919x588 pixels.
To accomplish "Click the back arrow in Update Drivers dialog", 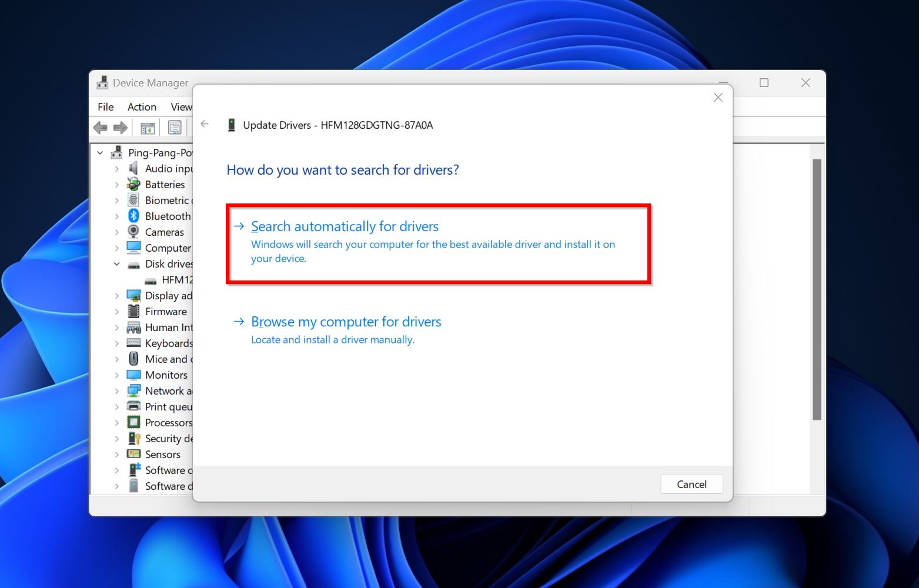I will pos(205,124).
